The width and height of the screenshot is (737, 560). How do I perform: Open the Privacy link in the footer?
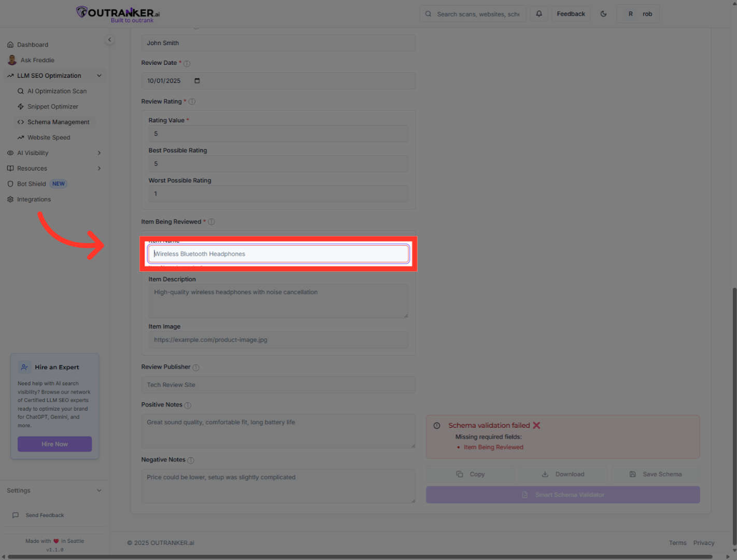704,543
